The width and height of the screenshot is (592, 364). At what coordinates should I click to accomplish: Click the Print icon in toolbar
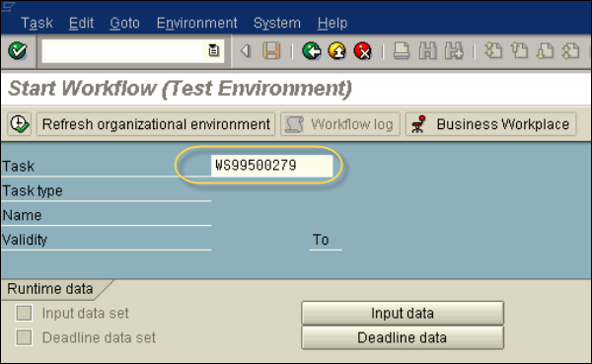402,51
